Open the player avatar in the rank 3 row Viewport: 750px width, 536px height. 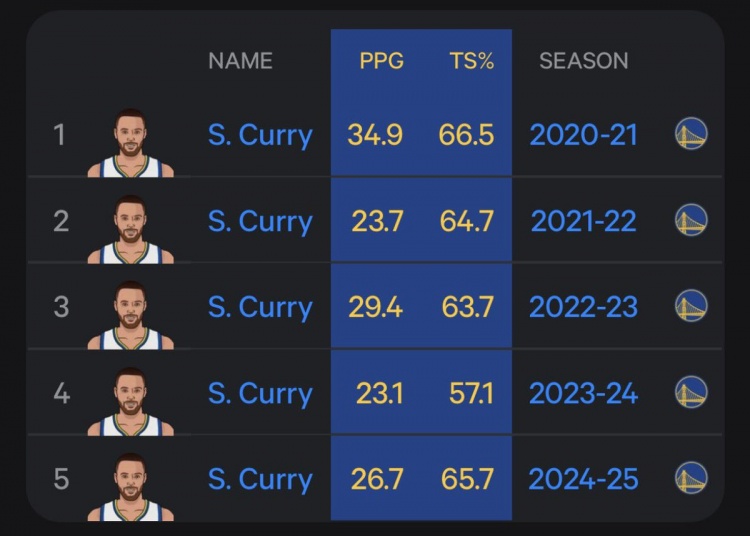[x=130, y=316]
